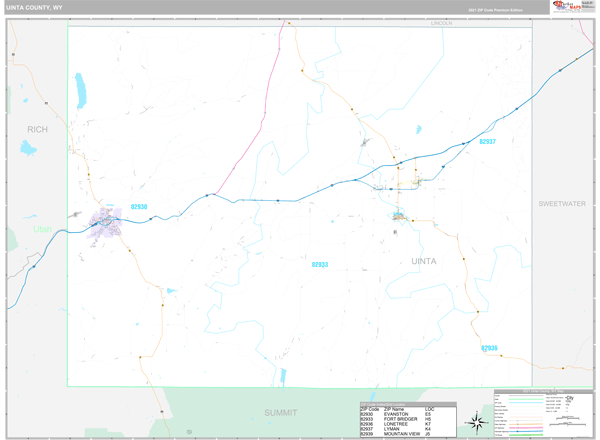
Task: Select FORT BRIDGER in the ZIP table
Action: [x=400, y=419]
